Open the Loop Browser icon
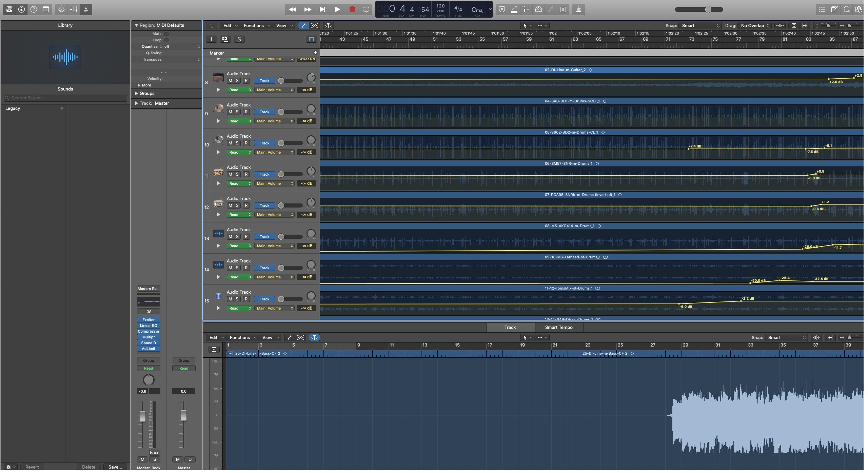Viewport: 868px width, 473px height. (x=847, y=9)
